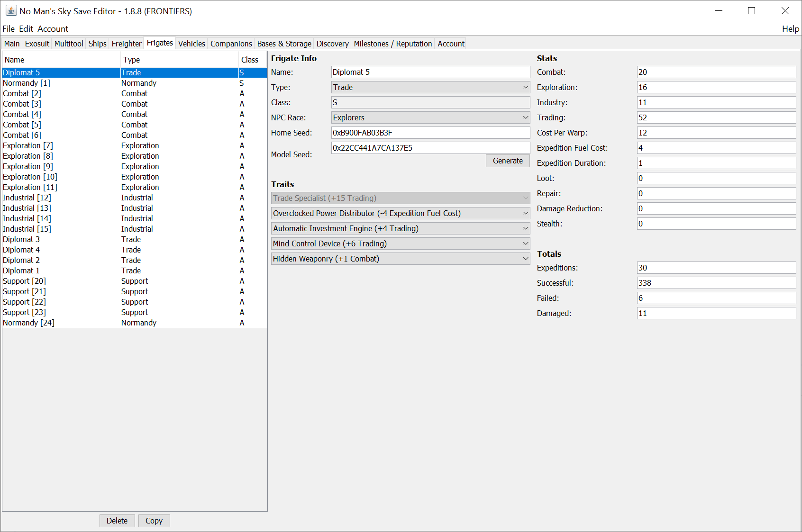Switch to the Companions tab
Screen dimensions: 802x532
[231, 44]
